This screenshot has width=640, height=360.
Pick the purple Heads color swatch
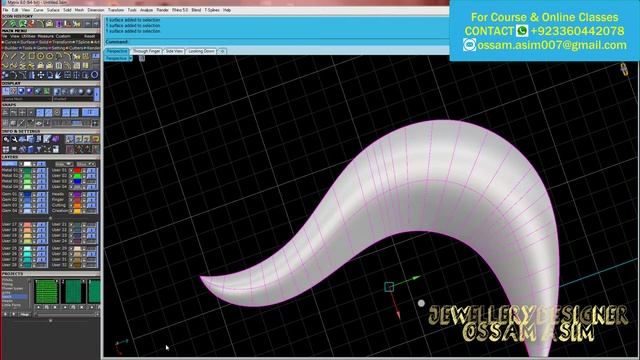pos(77,194)
